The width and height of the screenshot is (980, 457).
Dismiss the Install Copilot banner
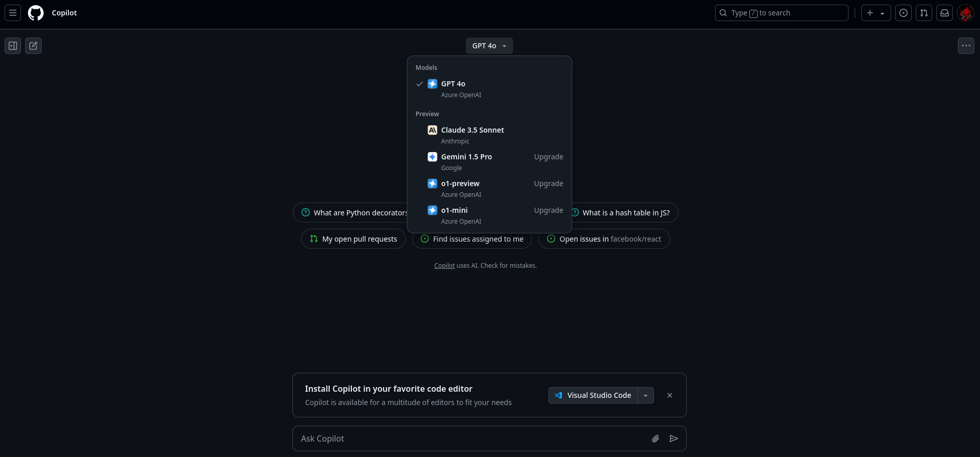tap(669, 395)
